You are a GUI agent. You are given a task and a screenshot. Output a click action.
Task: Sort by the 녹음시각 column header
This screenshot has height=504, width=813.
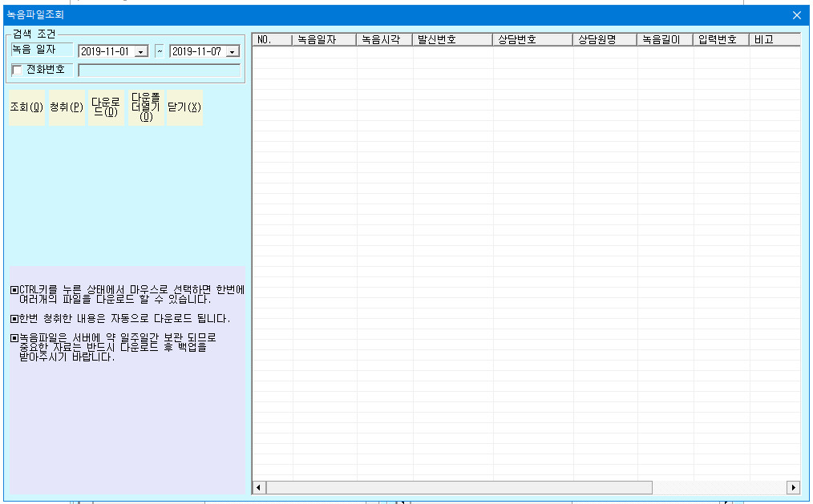pyautogui.click(x=385, y=39)
